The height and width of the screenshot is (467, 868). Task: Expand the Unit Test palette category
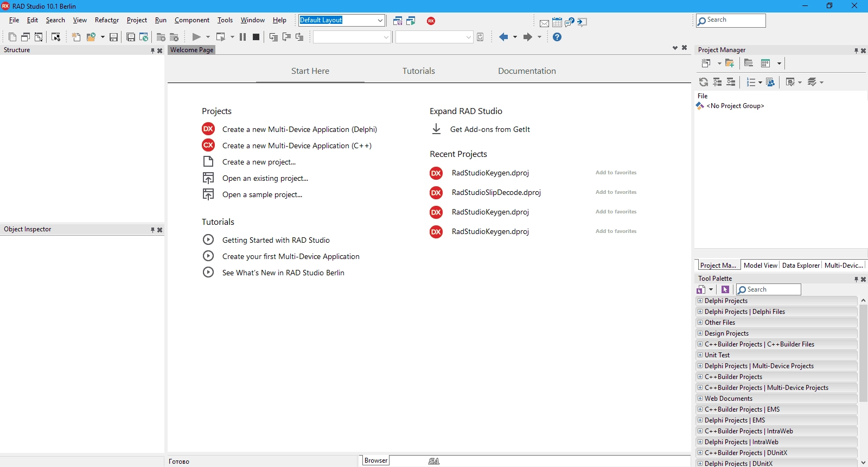point(700,355)
